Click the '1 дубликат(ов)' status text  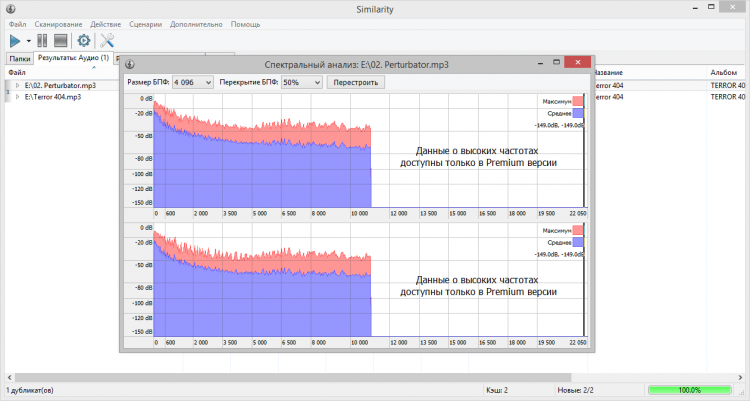pyautogui.click(x=30, y=390)
